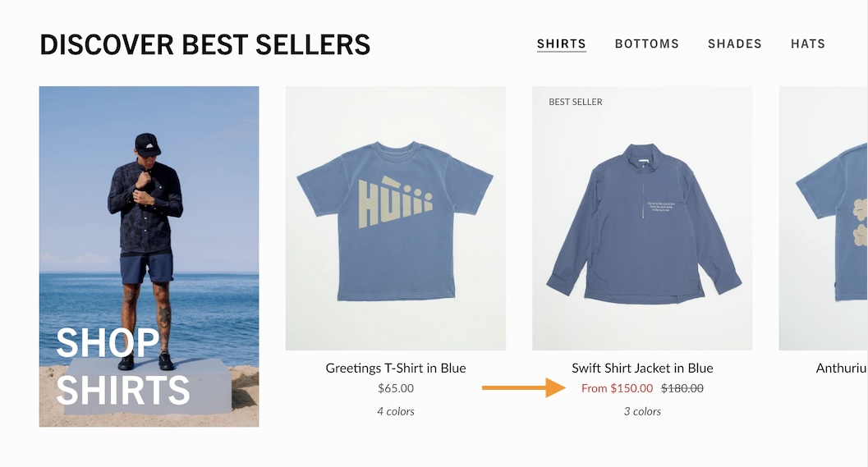
Task: Click the DISCOVER BEST SELLERS heading
Action: (x=204, y=44)
